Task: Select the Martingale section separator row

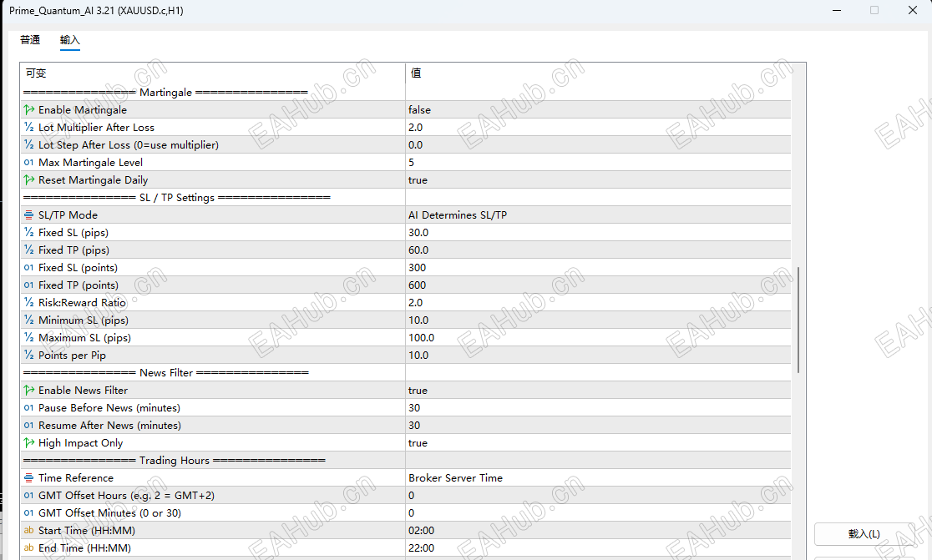Action: 405,92
